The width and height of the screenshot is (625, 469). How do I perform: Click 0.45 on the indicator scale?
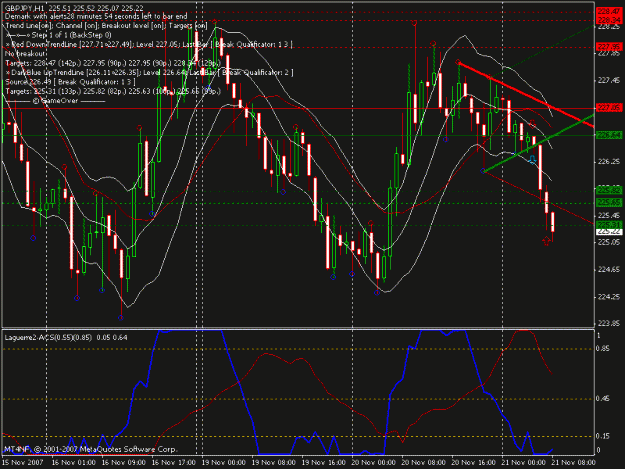[x=603, y=398]
